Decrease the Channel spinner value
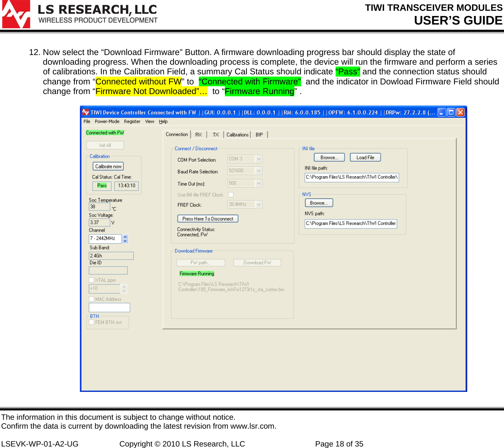 [x=125, y=241]
